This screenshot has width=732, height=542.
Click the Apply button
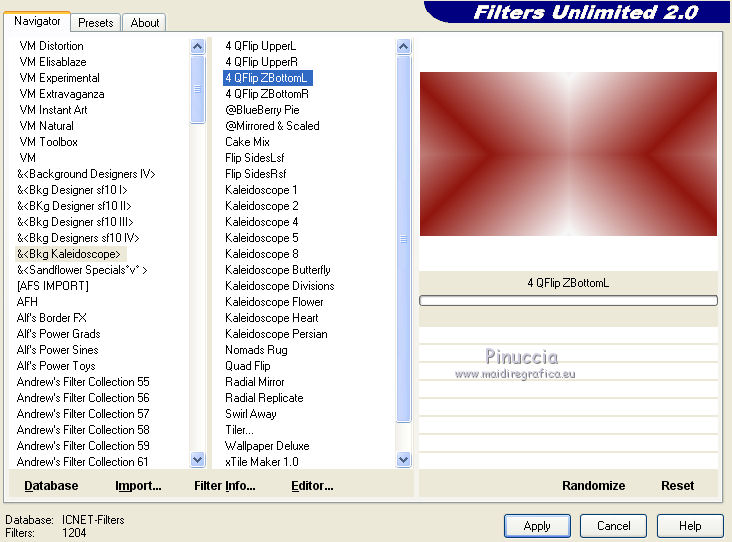537,526
